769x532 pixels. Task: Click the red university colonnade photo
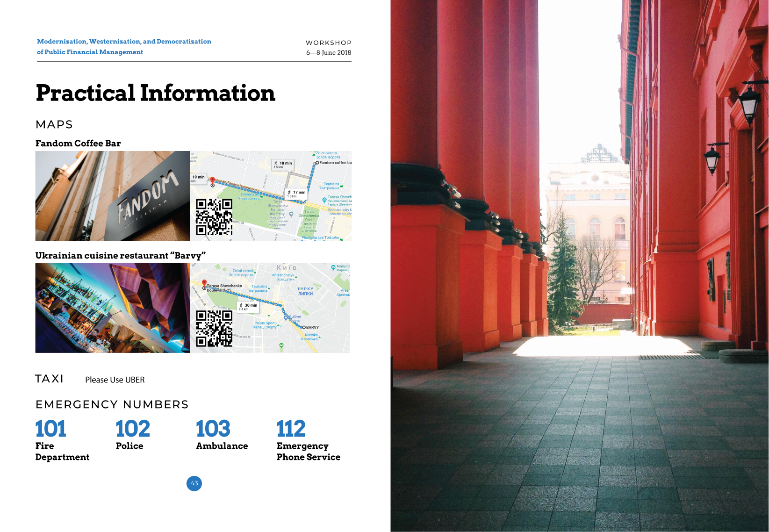point(580,266)
